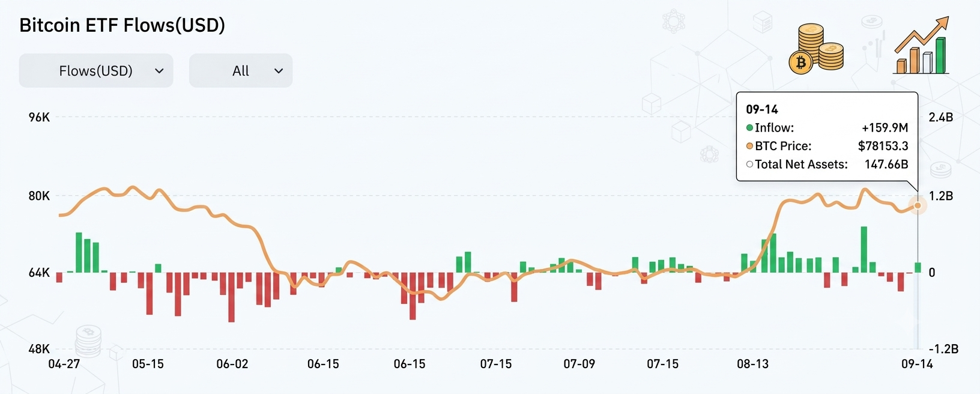Click the deepest red outflow bar near 06-02
The width and height of the screenshot is (980, 394).
pos(231,297)
